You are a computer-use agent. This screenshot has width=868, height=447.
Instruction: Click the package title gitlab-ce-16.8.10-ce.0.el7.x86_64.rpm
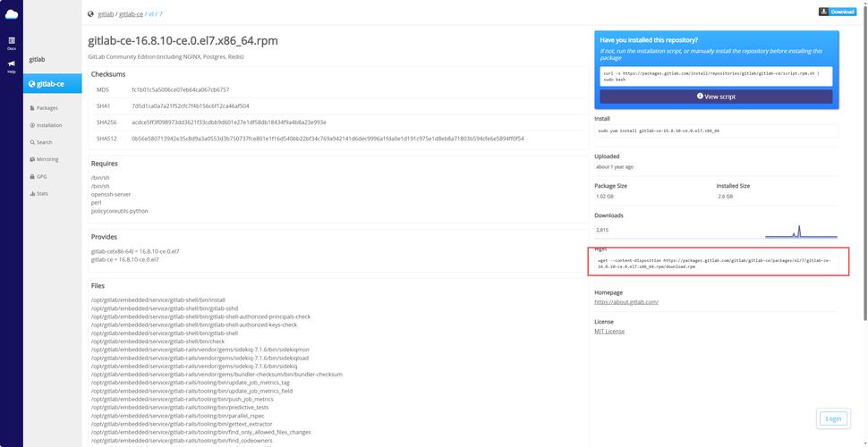(x=183, y=41)
